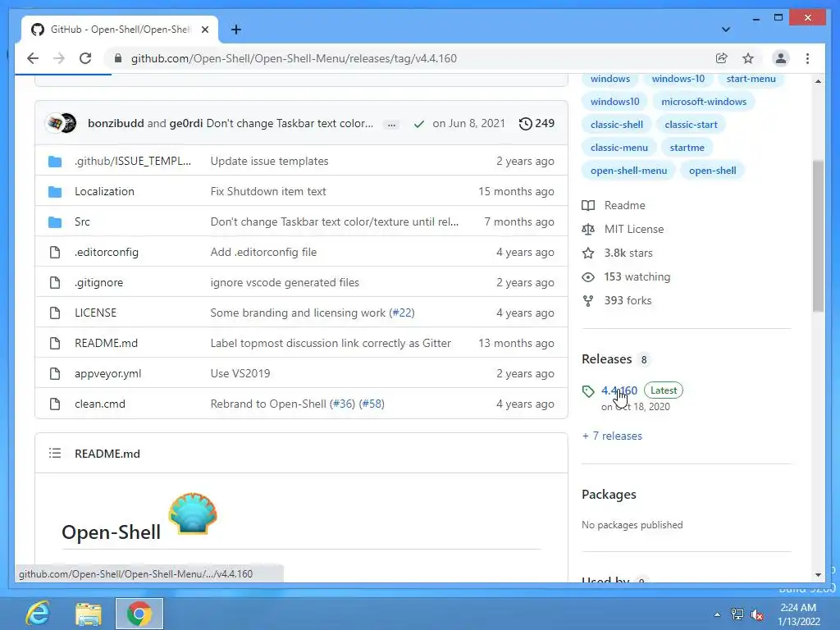
Task: Click file icon beside .gitignore
Action: [55, 282]
